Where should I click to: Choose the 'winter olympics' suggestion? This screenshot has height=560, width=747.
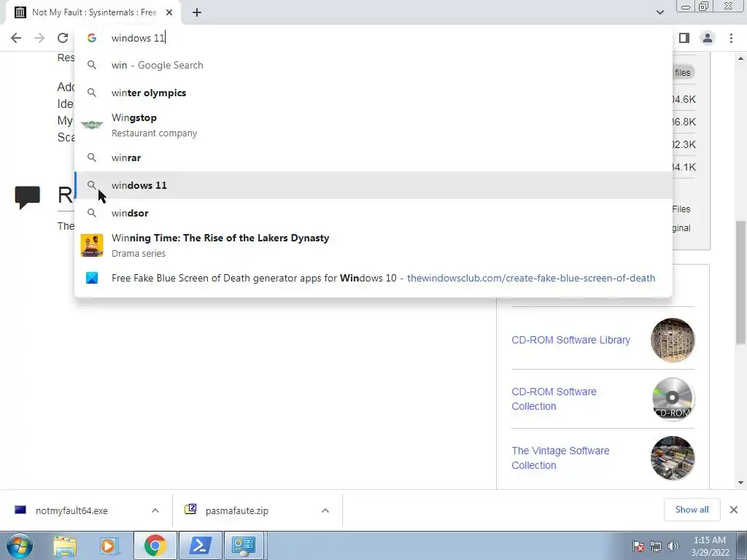373,93
